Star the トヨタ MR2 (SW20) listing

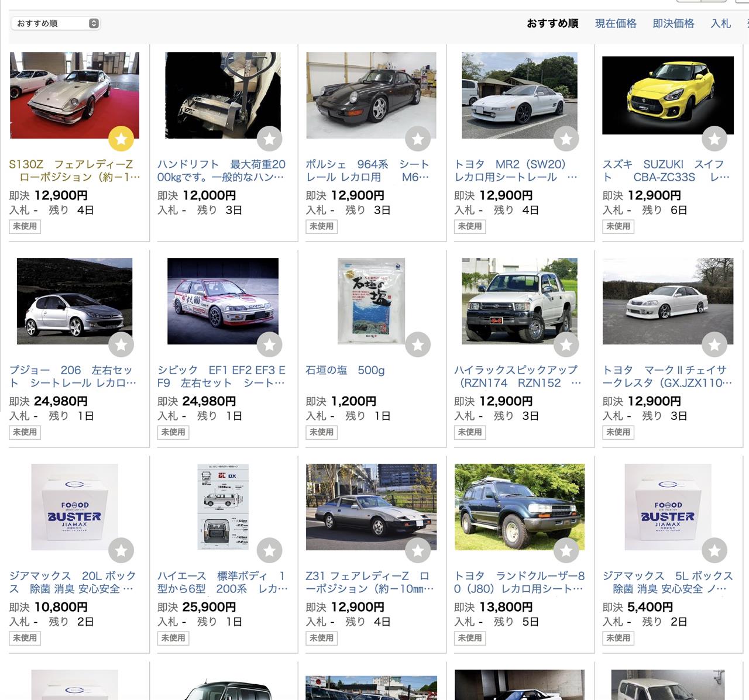click(566, 139)
